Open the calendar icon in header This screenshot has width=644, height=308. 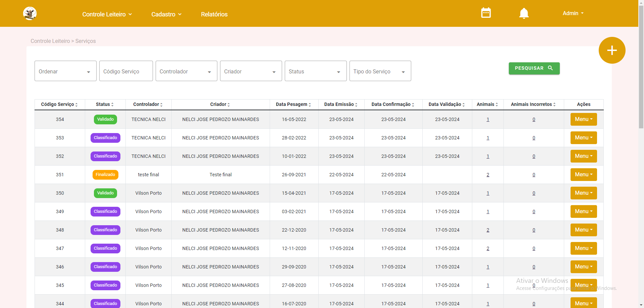pos(486,13)
